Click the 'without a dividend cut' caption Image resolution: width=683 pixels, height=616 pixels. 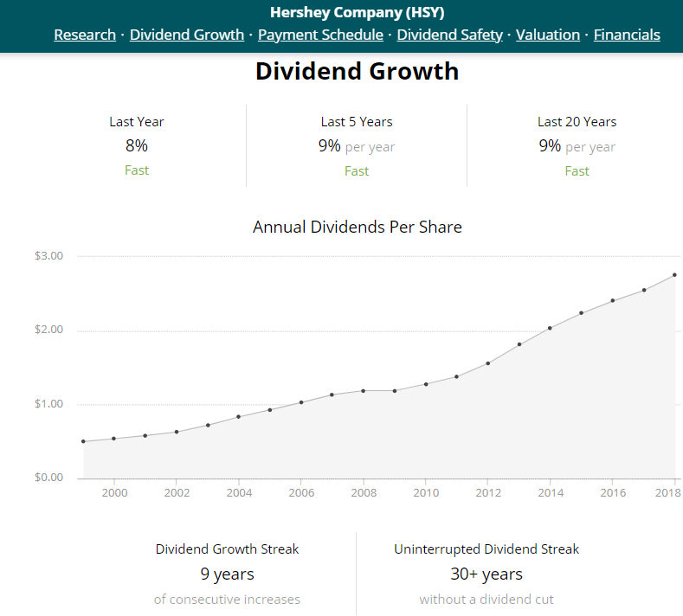click(486, 600)
